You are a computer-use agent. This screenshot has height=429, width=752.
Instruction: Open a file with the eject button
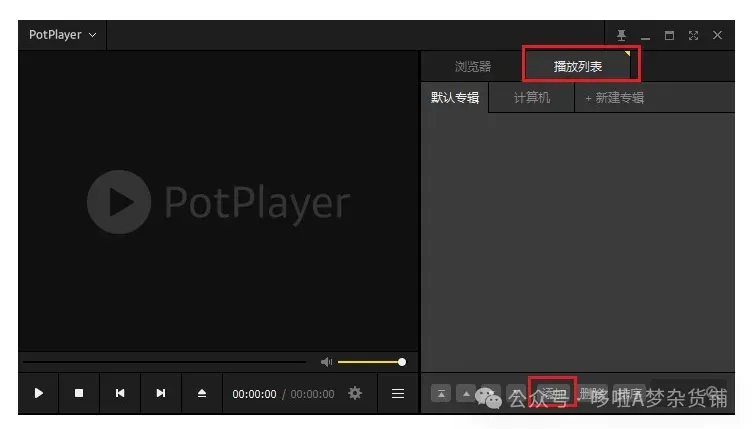tap(202, 394)
